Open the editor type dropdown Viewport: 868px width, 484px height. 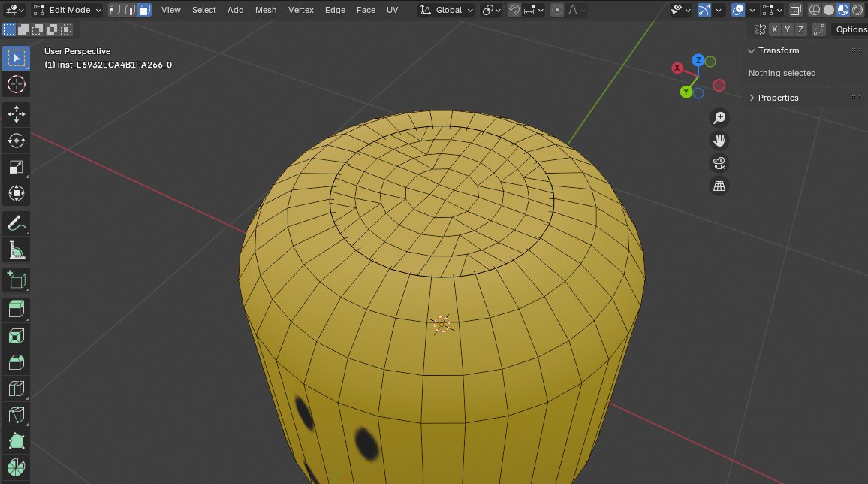point(14,10)
